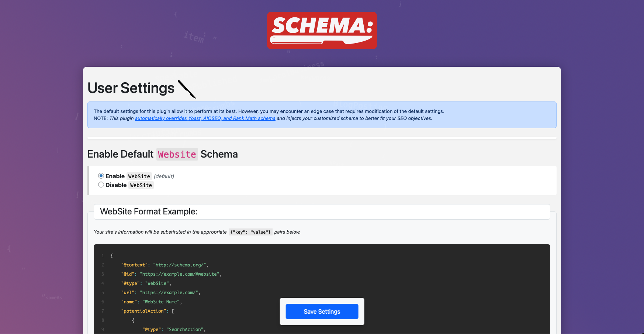Toggle the WebSite Format Example section header
The width and height of the screenshot is (644, 334).
pos(322,212)
